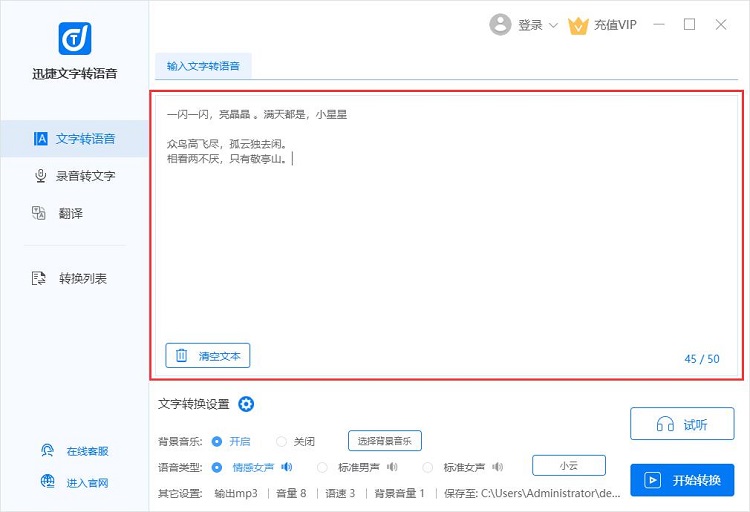Preview 标准男声 with its speaker icon
The height and width of the screenshot is (512, 750).
(392, 467)
